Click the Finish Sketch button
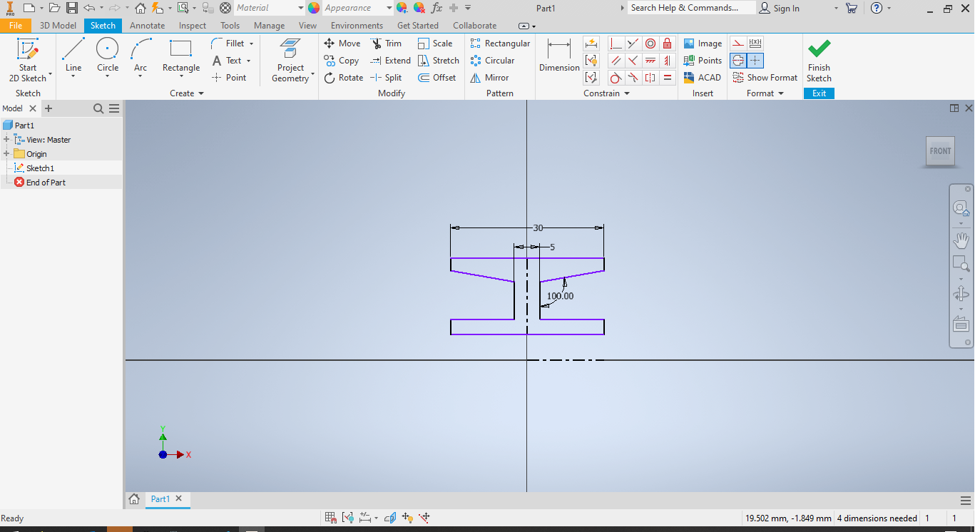 819,60
